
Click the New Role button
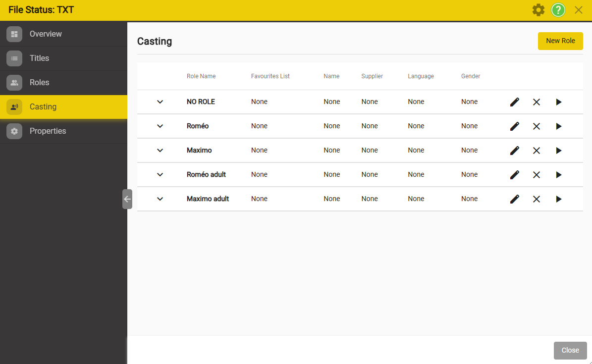[x=560, y=41]
